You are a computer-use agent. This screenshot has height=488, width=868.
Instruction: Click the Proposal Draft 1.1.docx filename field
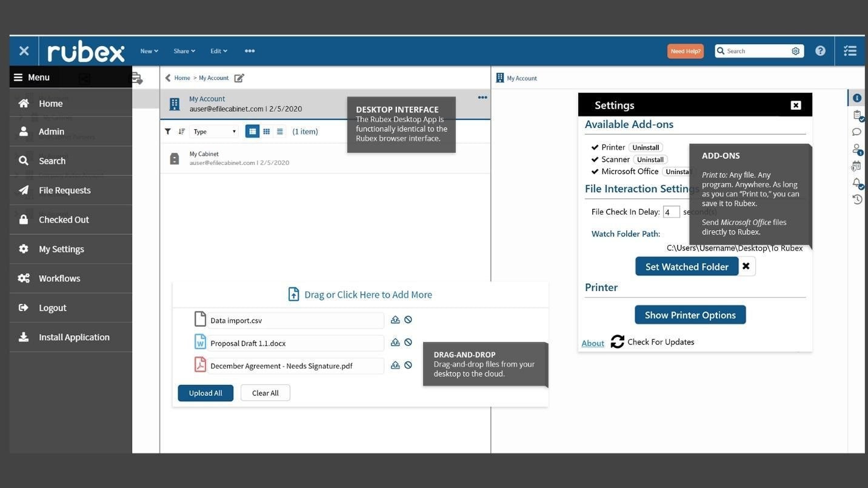click(296, 343)
